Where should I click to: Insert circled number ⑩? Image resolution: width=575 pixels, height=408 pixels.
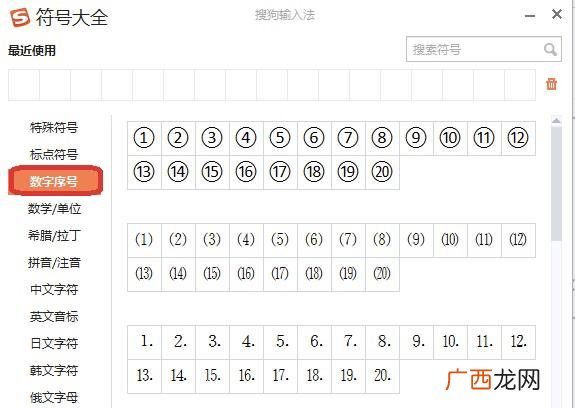coord(450,138)
